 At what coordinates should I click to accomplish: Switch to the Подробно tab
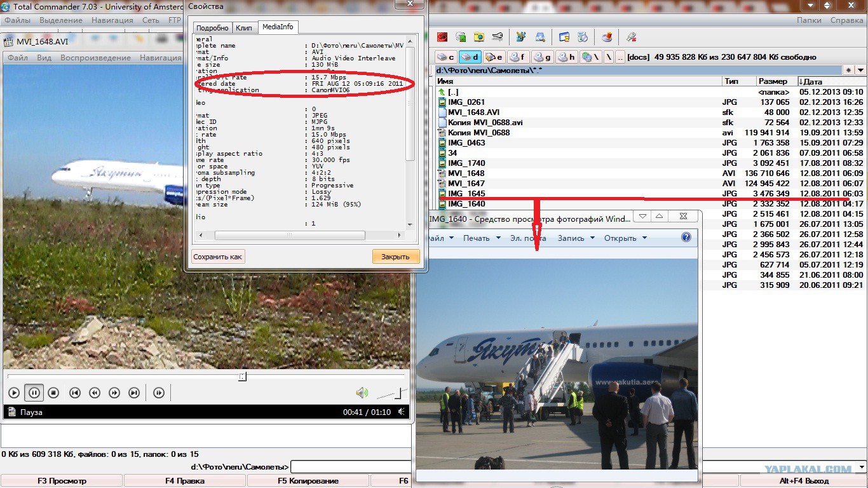click(212, 28)
